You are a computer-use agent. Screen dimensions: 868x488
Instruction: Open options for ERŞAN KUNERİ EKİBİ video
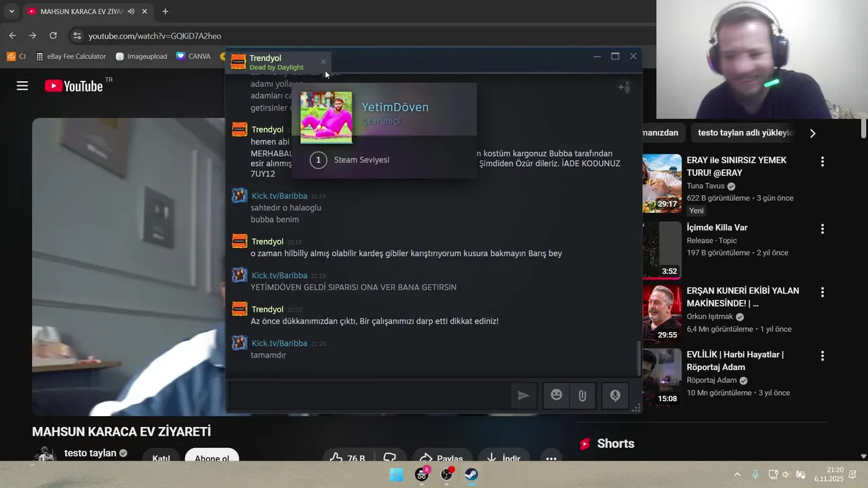pyautogui.click(x=822, y=292)
